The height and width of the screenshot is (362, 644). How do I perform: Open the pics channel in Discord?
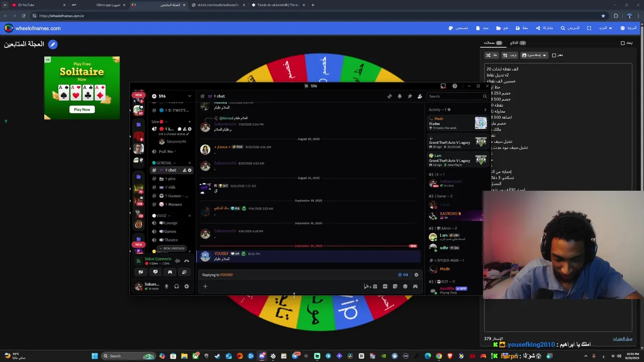[x=172, y=178]
